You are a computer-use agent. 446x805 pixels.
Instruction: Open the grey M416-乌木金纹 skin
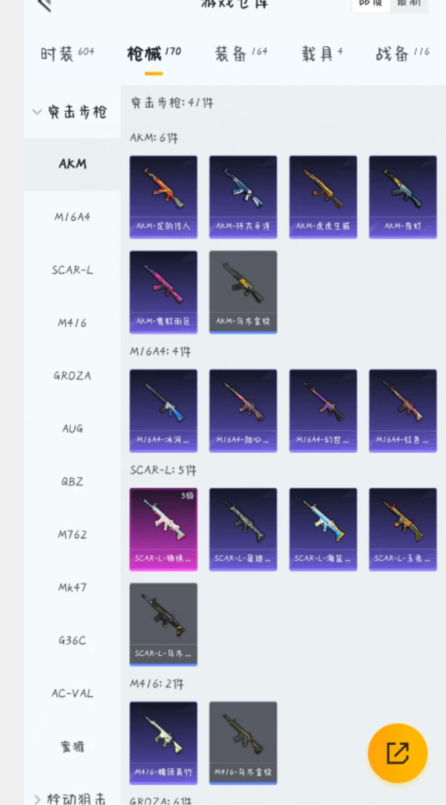[243, 743]
